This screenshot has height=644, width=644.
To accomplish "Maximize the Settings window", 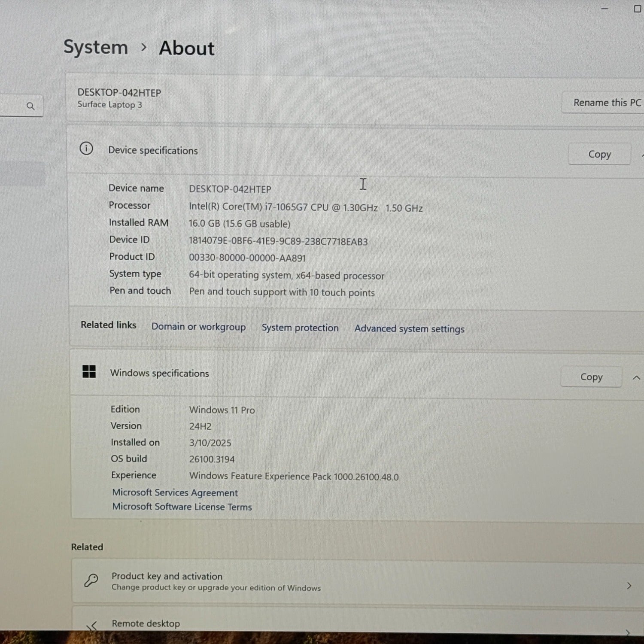I will pyautogui.click(x=637, y=9).
